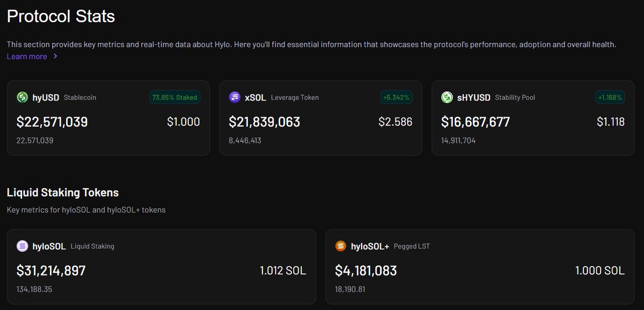Viewport: 644px width, 310px height.
Task: Click the +5.342% xSOL change badge
Action: coord(396,97)
